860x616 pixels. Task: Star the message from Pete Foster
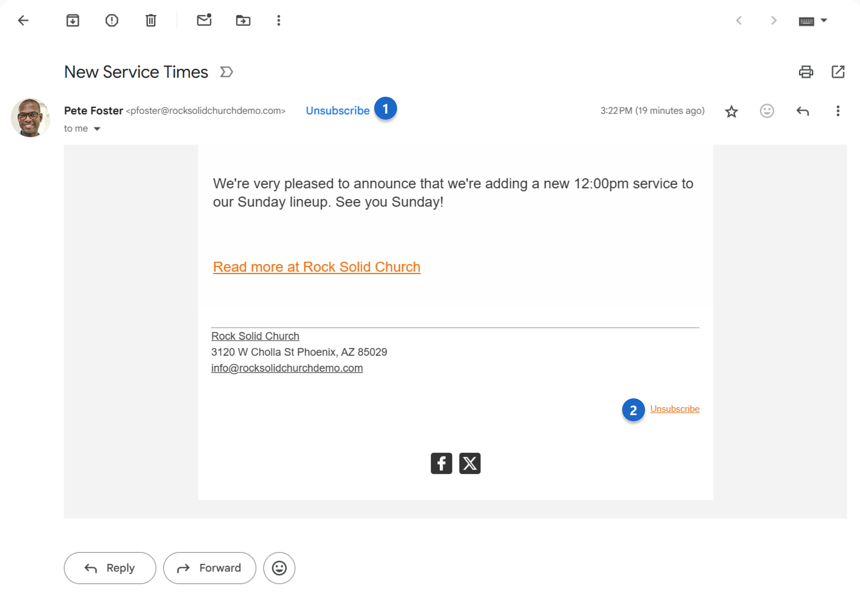[731, 112]
